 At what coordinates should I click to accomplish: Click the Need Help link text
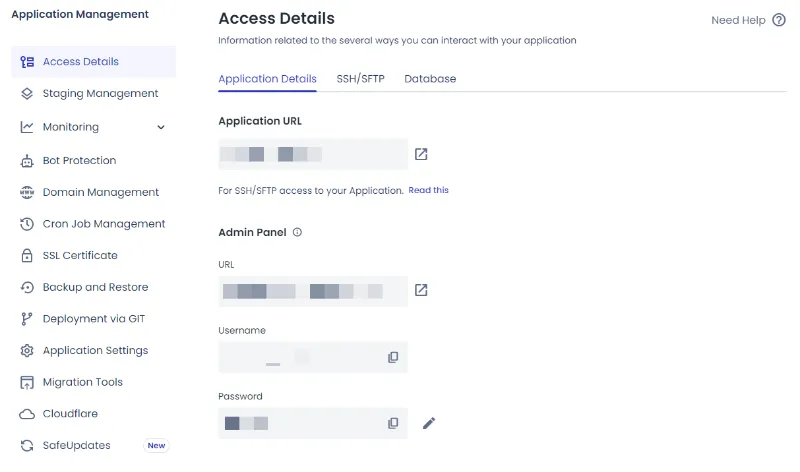pyautogui.click(x=738, y=20)
